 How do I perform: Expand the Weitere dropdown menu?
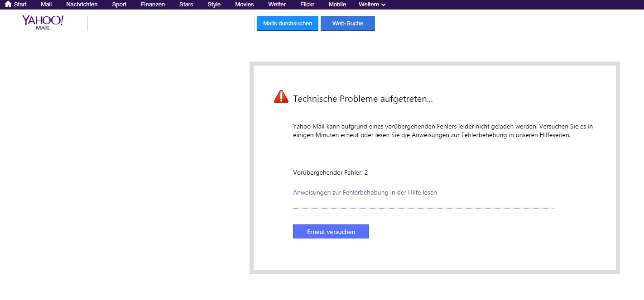click(372, 5)
